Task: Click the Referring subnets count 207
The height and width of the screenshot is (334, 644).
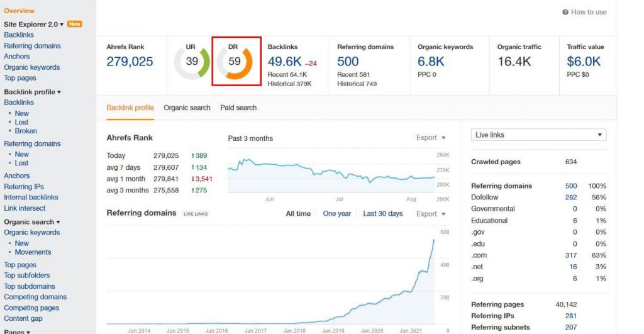Action: 571,328
